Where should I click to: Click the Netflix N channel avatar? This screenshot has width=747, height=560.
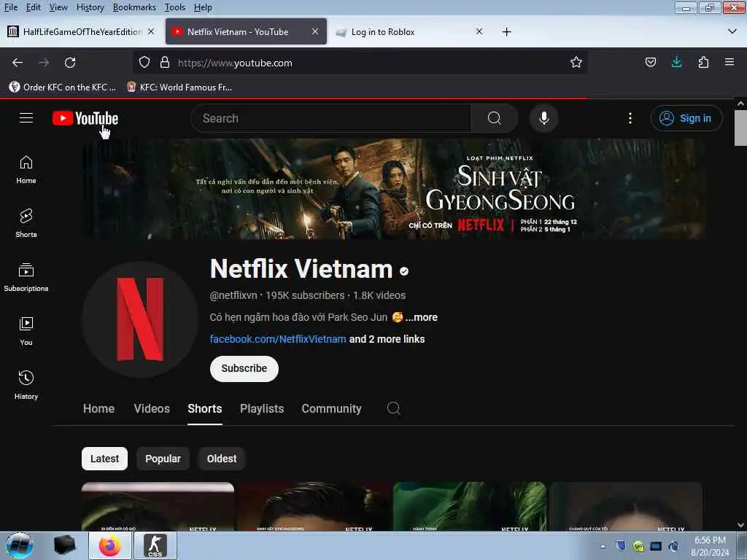point(139,319)
